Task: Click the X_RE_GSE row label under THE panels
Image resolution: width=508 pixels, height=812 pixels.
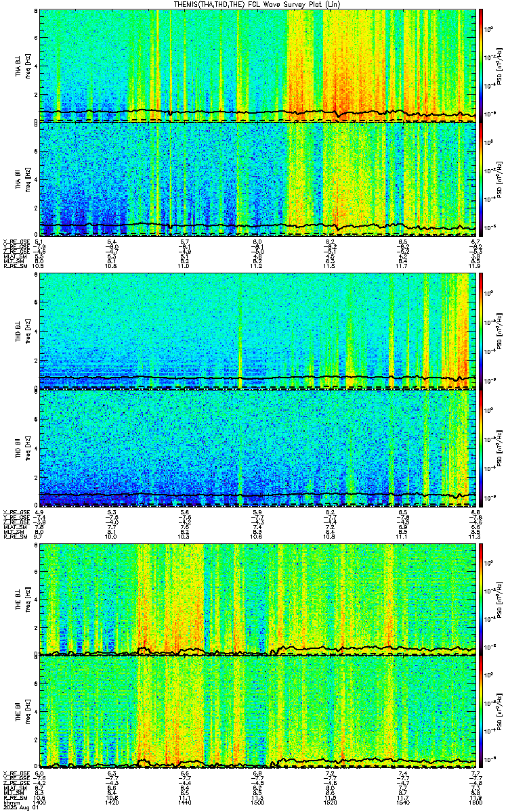Action: click(15, 772)
